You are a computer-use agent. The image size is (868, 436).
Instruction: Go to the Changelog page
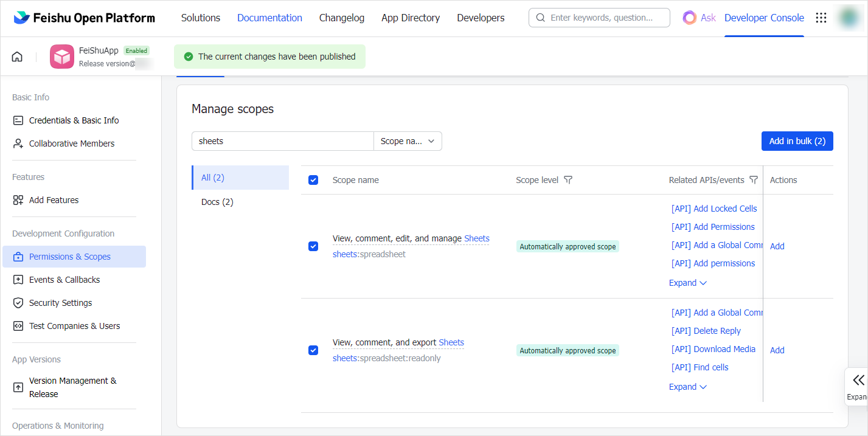click(x=342, y=18)
